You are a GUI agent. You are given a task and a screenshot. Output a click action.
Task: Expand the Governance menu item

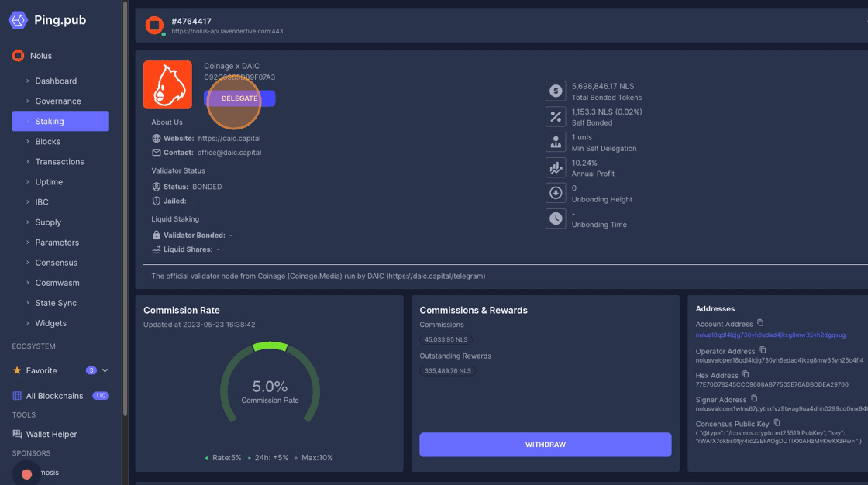[x=57, y=101]
